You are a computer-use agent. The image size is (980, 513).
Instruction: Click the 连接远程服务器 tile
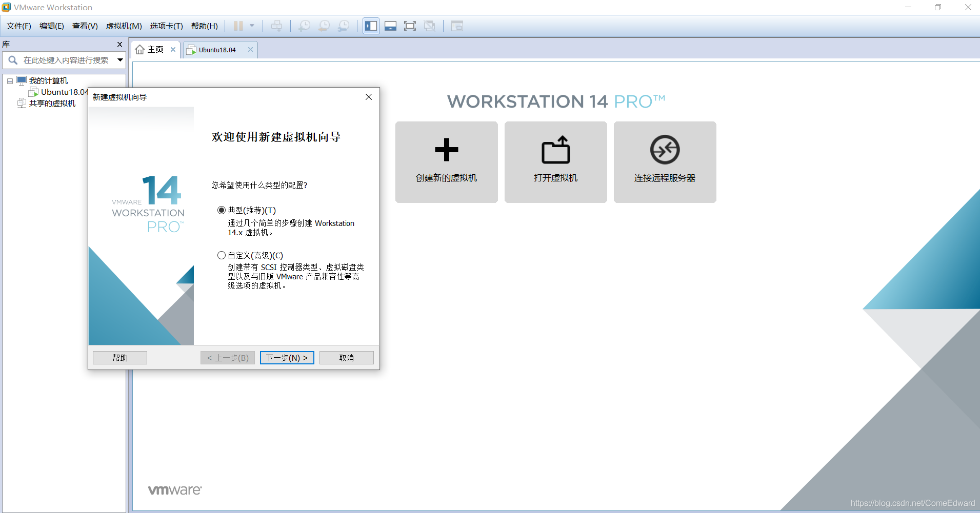(x=665, y=162)
